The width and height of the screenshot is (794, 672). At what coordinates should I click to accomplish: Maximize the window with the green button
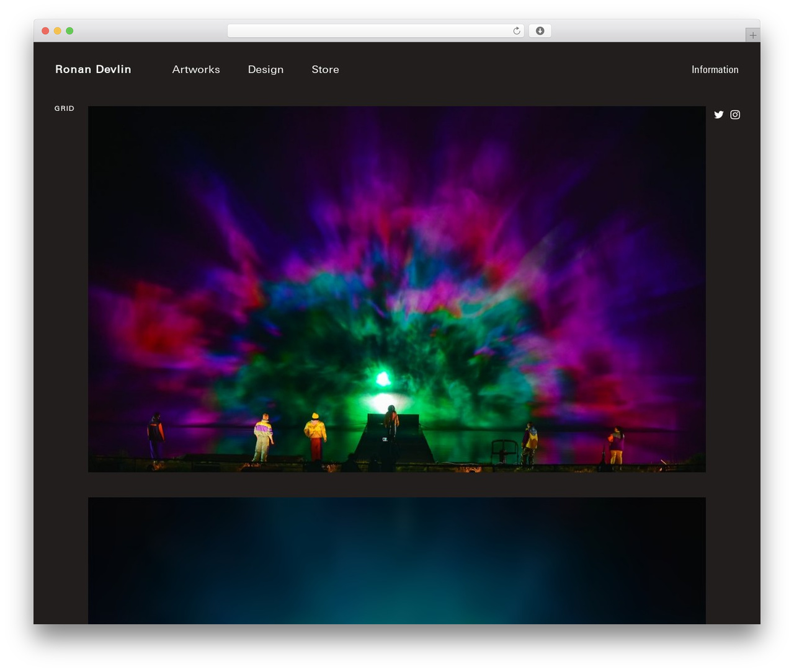69,31
